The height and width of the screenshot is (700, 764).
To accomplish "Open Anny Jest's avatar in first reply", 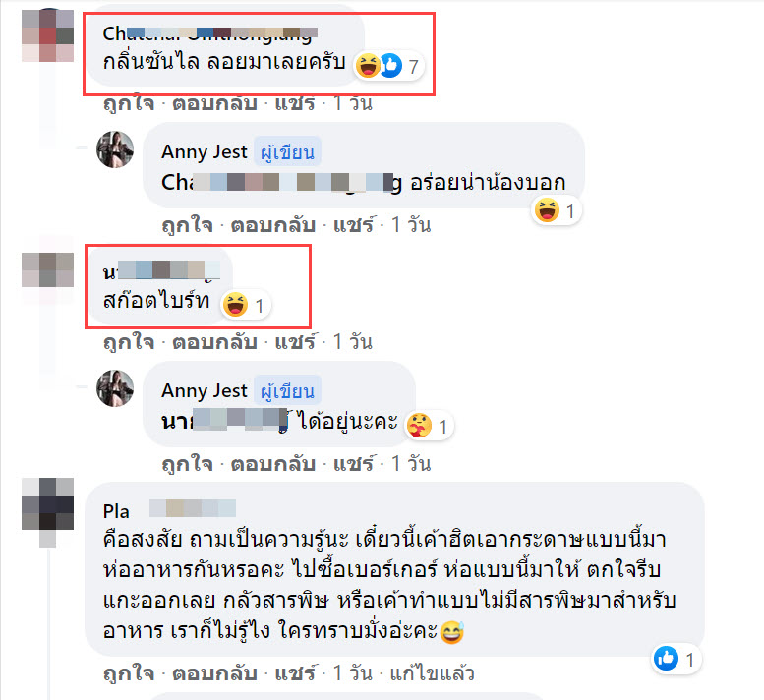I will 115,149.
